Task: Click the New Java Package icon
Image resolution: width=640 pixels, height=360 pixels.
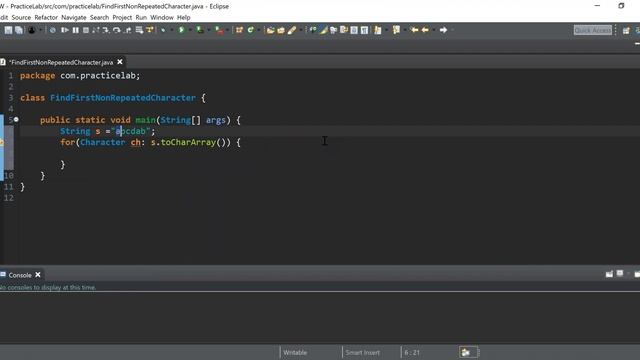Action: tap(240, 30)
